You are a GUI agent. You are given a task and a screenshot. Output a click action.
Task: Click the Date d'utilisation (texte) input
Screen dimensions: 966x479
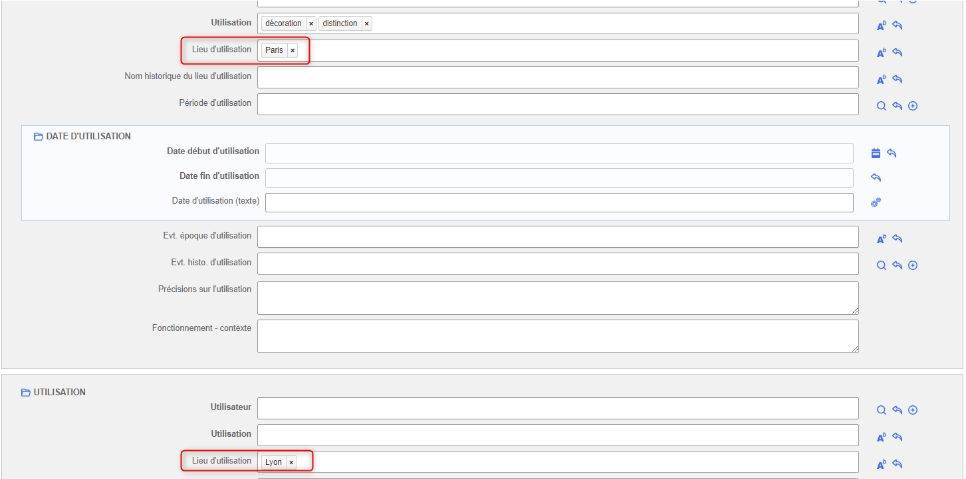pos(559,203)
